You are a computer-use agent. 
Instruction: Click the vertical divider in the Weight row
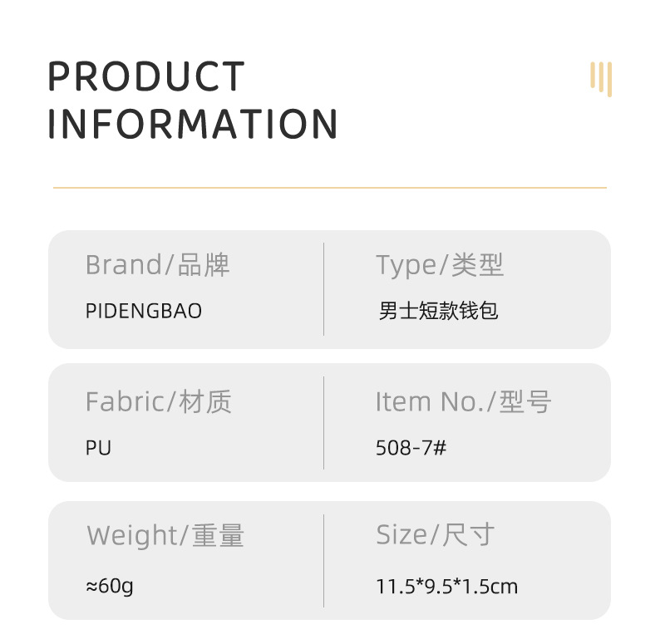[323, 560]
